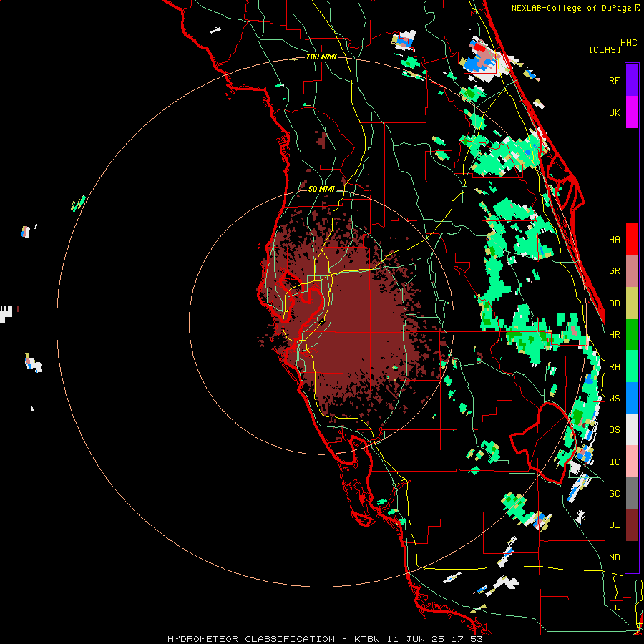
Task: Click the DS legend label
Action: (x=614, y=430)
